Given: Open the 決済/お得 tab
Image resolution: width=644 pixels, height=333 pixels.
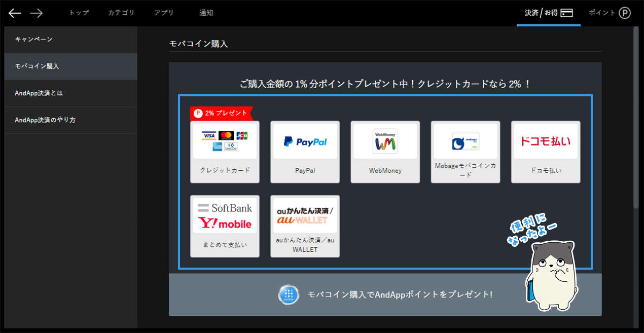Looking at the screenshot, I should click(x=548, y=13).
